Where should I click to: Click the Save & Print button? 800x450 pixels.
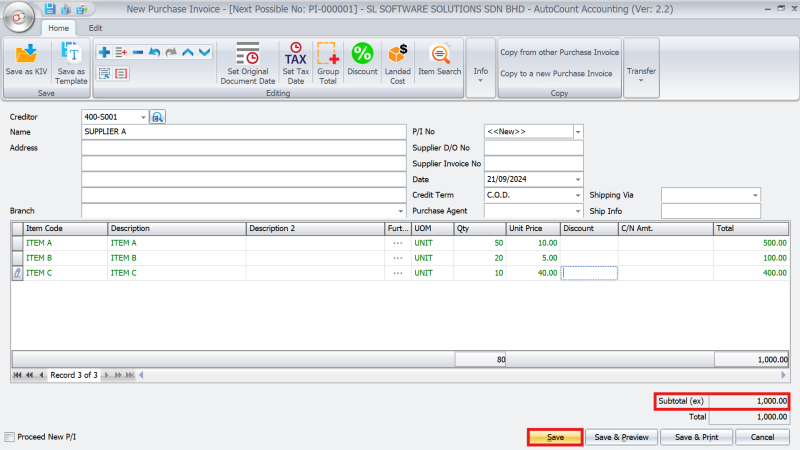pos(696,437)
